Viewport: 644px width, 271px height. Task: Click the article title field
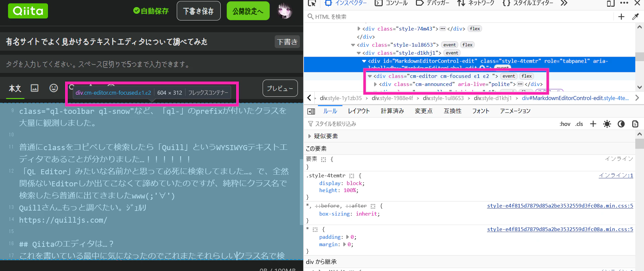[x=138, y=42]
